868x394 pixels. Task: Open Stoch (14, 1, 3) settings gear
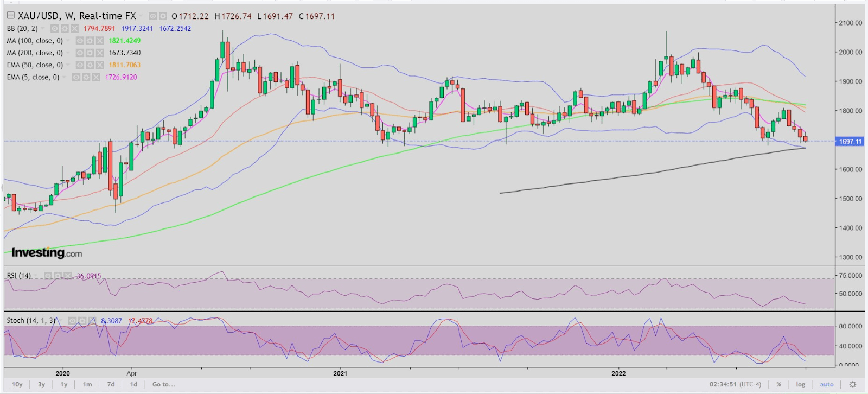[82, 321]
